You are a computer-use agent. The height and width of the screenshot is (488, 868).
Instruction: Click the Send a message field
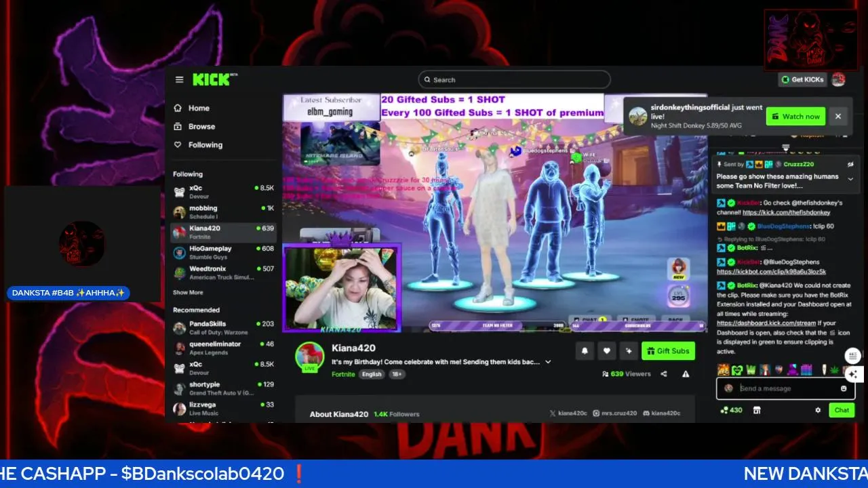click(786, 388)
